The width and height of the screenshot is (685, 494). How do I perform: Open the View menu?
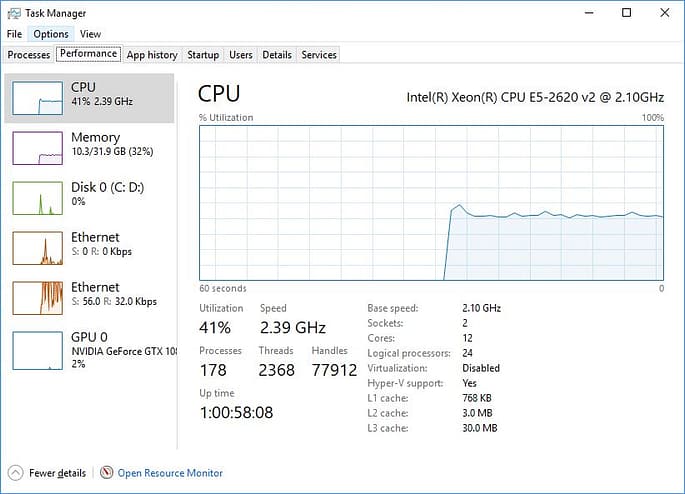coord(90,34)
